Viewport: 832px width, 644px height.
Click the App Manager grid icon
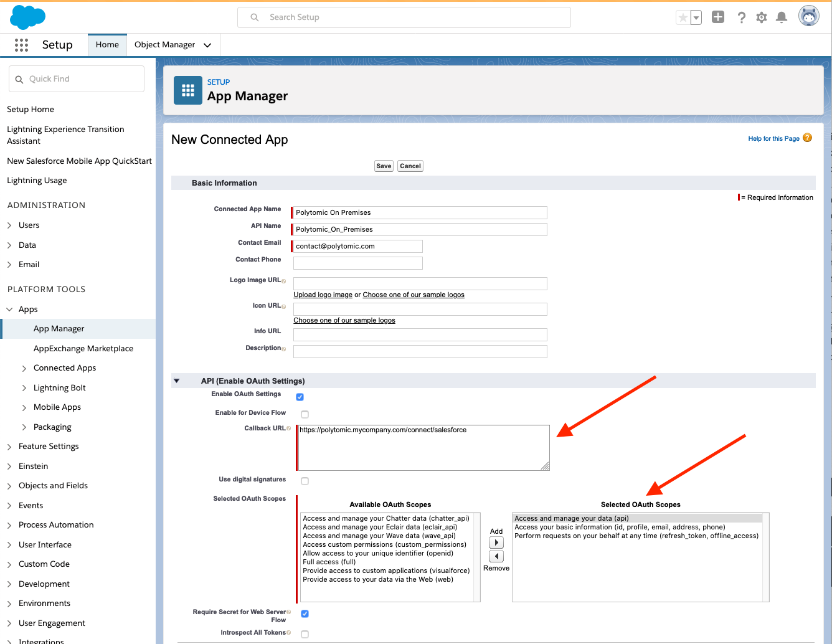point(187,90)
